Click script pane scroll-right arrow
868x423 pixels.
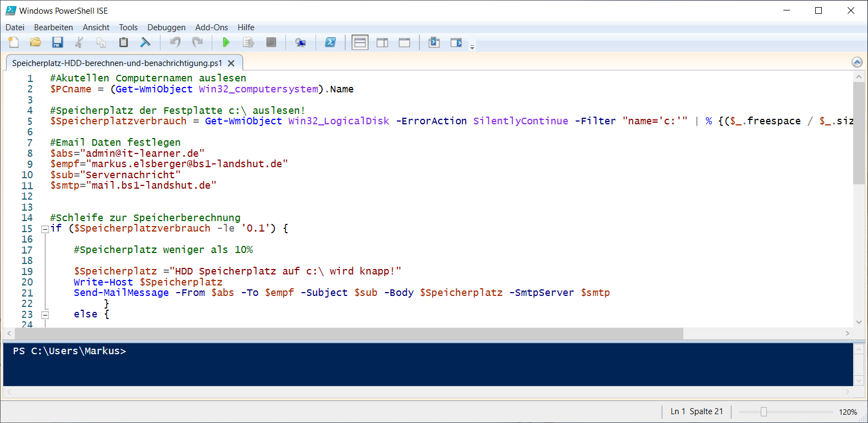click(x=847, y=334)
